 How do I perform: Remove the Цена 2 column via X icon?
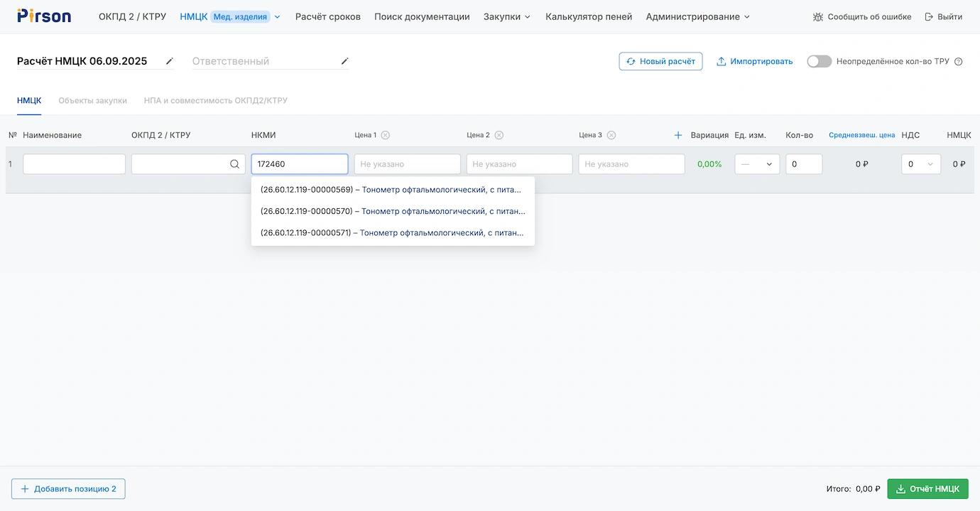coord(499,135)
